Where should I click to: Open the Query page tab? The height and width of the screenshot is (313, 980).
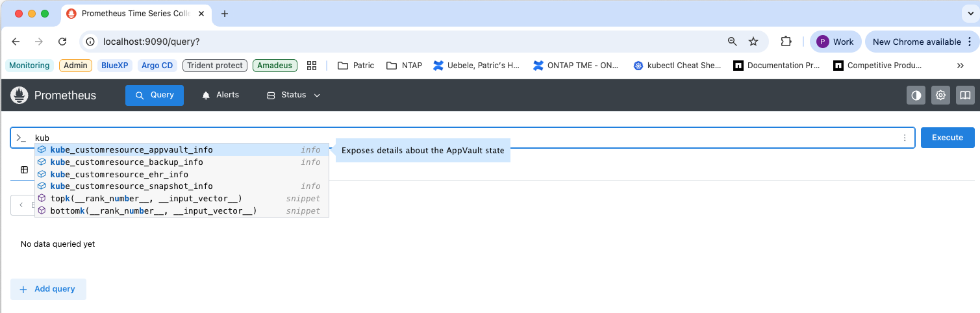coord(155,95)
